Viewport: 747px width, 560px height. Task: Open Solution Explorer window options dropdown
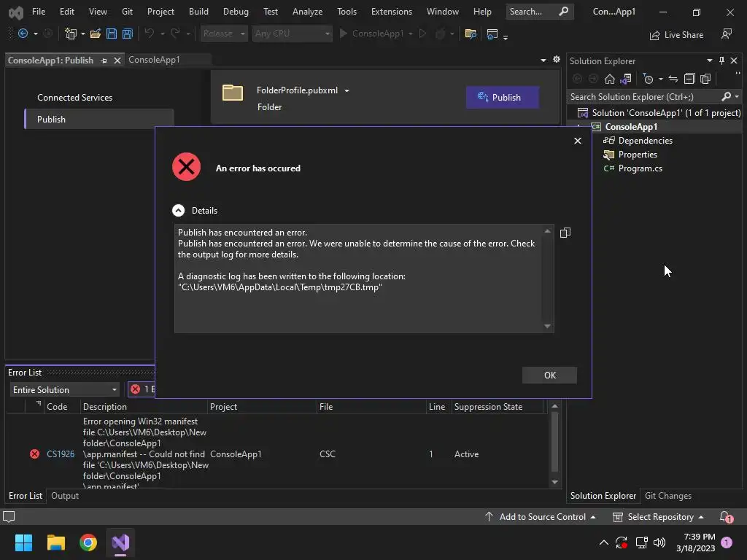click(x=709, y=61)
